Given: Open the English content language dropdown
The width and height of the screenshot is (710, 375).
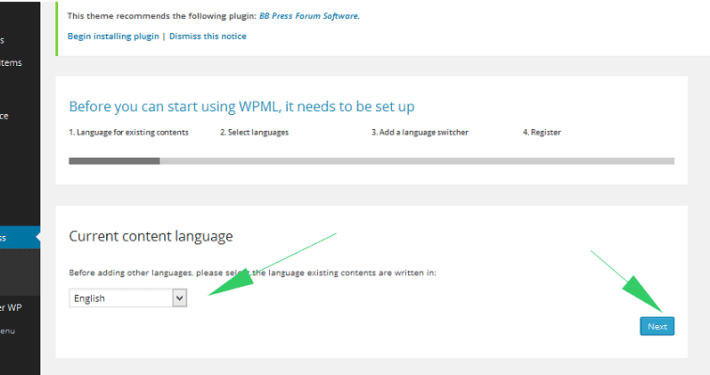Looking at the screenshot, I should point(128,298).
